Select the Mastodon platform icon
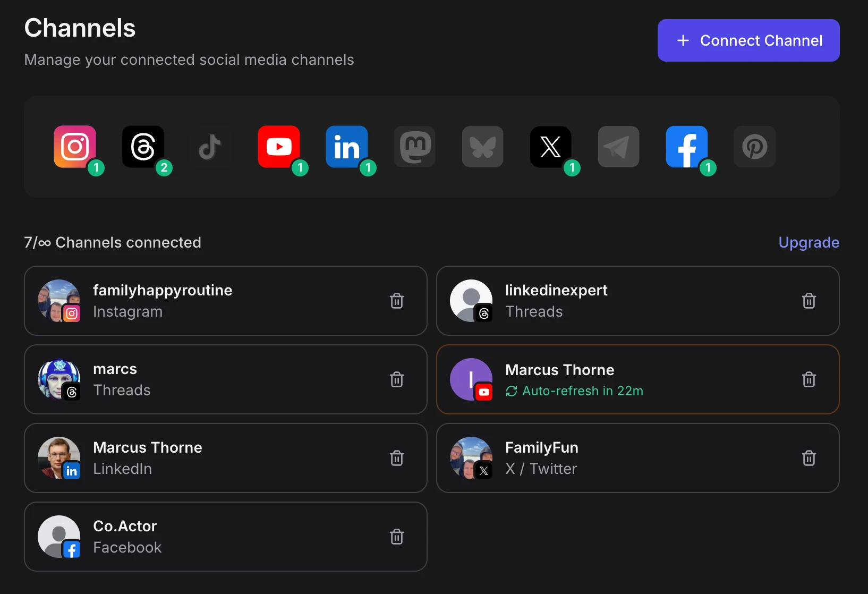868x594 pixels. [415, 147]
